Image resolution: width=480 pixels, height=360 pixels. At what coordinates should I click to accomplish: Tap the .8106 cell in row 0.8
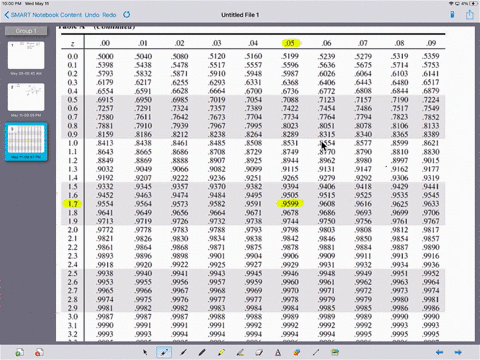(x=400, y=126)
